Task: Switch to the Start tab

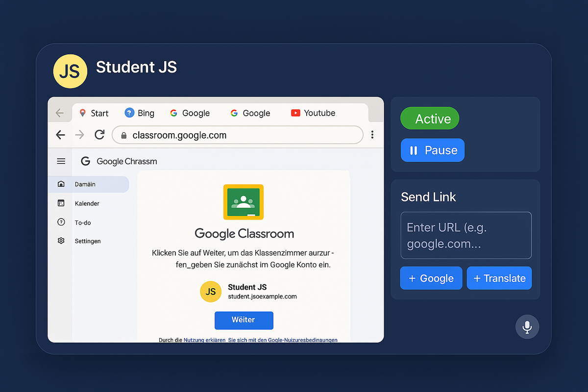Action: tap(94, 113)
